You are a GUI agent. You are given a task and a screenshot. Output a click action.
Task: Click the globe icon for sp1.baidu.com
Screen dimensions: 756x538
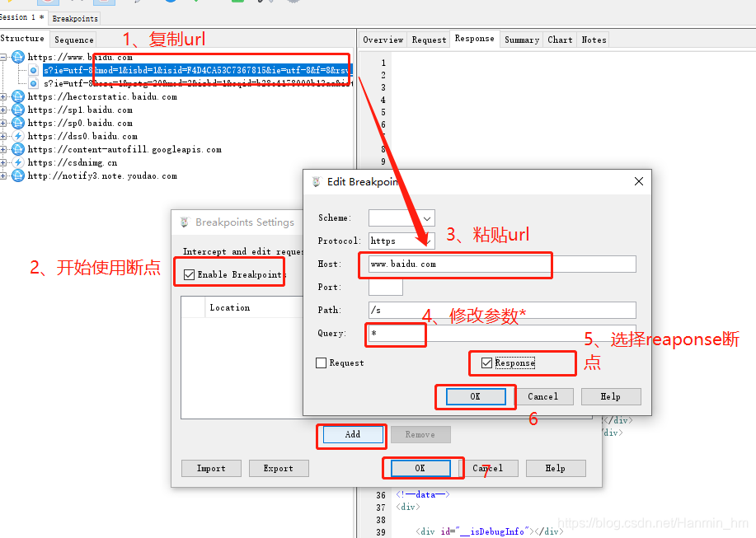(x=18, y=110)
